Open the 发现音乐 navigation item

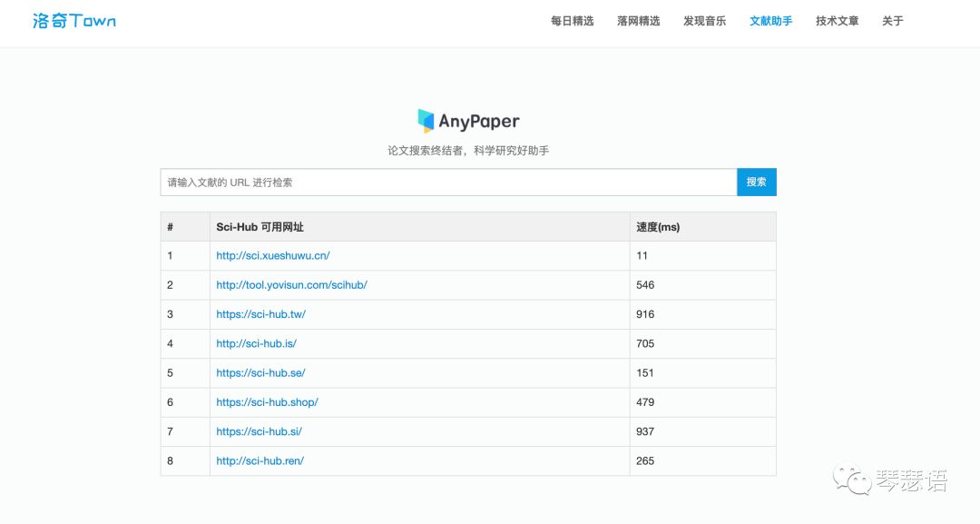704,20
